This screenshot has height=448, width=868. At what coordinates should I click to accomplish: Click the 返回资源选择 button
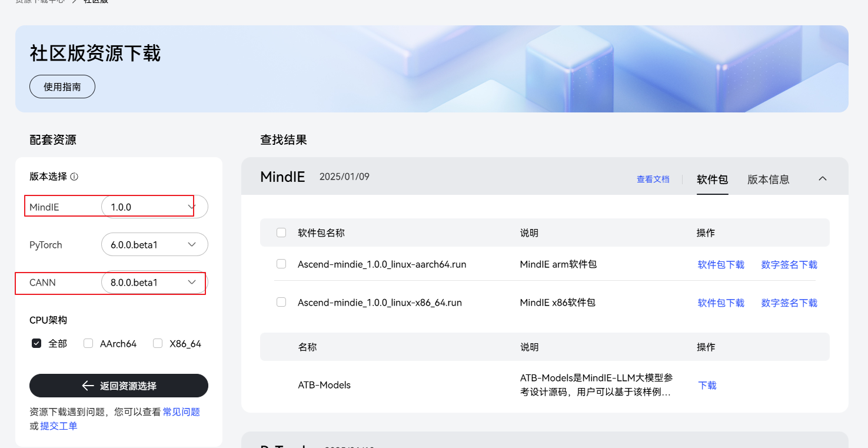(119, 386)
